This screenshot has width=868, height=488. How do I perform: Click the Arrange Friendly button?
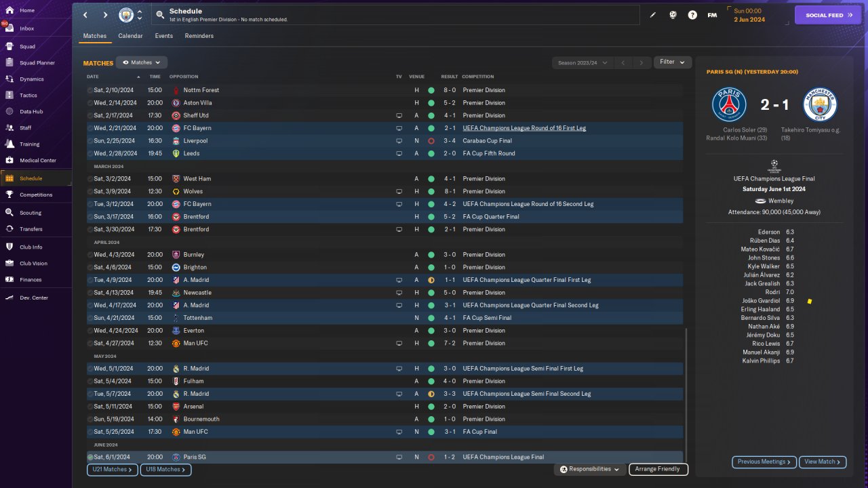pyautogui.click(x=658, y=469)
